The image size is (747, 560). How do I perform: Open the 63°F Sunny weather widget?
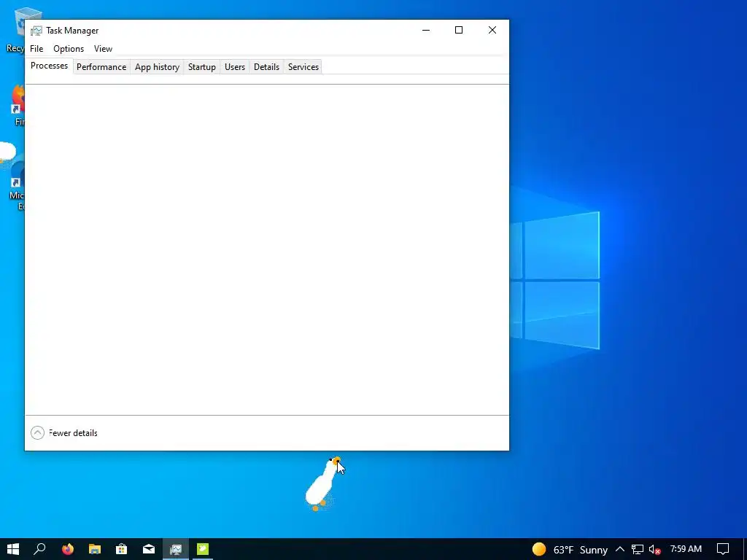(570, 550)
